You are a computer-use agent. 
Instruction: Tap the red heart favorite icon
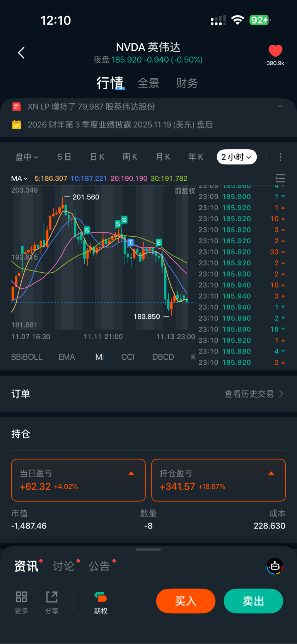coord(275,51)
